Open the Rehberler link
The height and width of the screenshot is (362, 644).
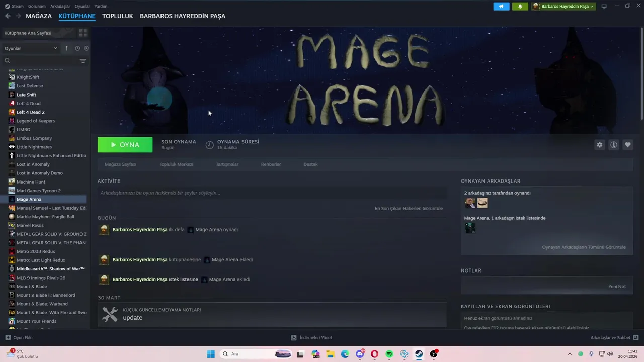point(271,164)
